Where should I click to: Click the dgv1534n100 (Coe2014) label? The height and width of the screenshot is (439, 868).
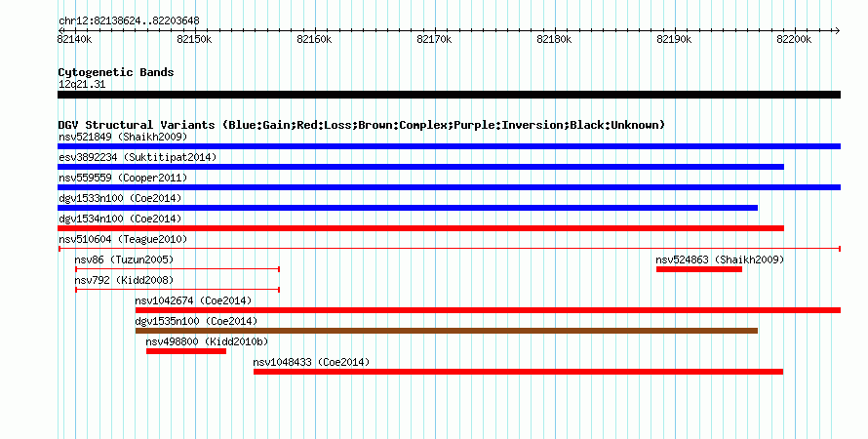pyautogui.click(x=120, y=219)
